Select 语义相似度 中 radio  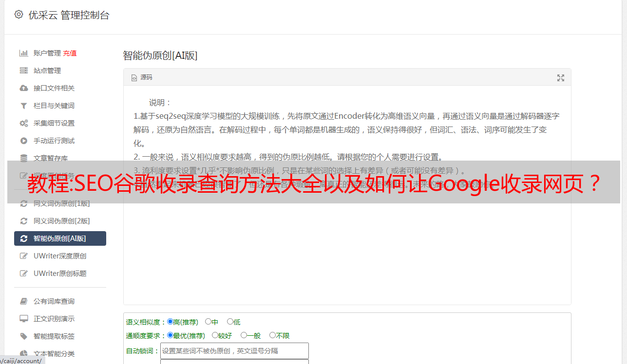click(x=208, y=322)
